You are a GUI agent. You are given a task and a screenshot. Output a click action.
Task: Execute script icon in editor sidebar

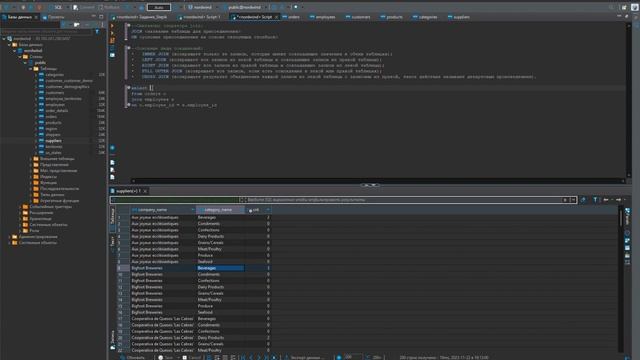[x=112, y=40]
